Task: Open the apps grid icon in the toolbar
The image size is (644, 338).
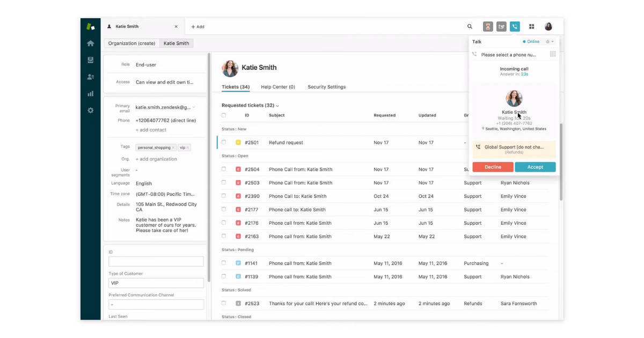Action: (x=532, y=26)
